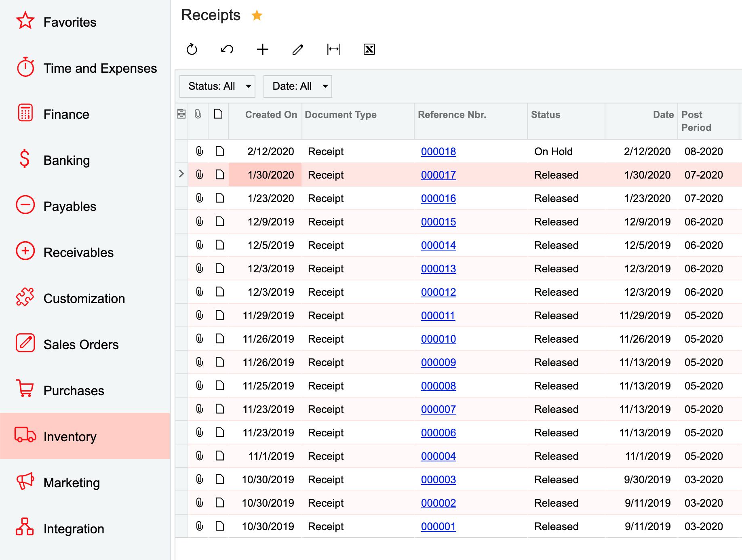The width and height of the screenshot is (742, 560).
Task: Open receipt reference 000001 link
Action: [x=438, y=526]
